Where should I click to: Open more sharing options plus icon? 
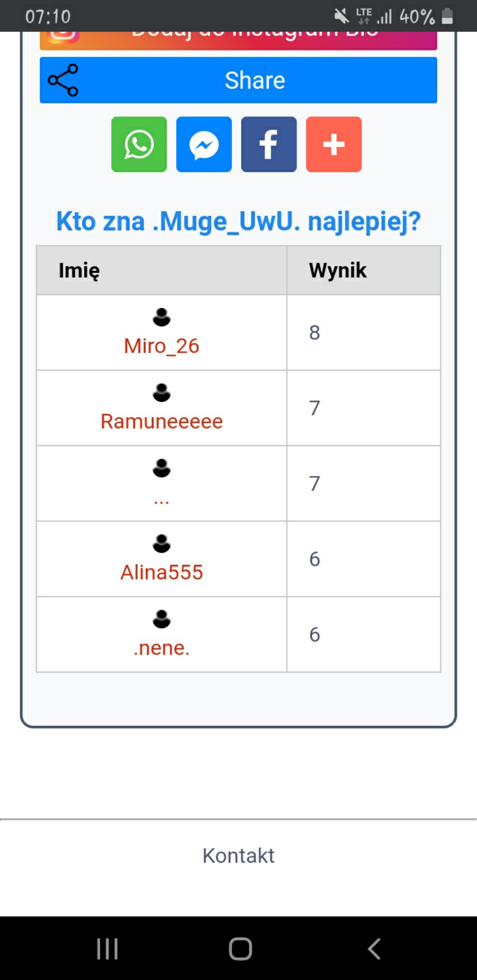[x=333, y=144]
